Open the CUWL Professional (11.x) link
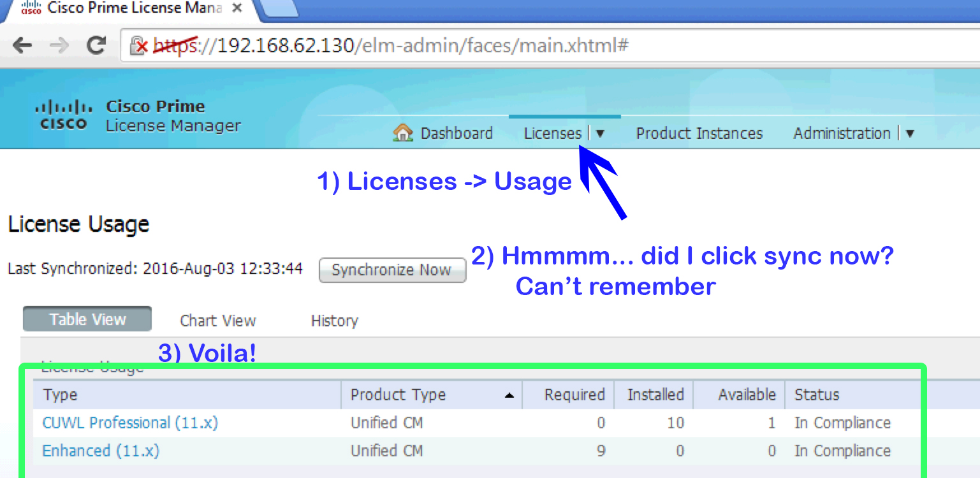Screen dimensions: 980x478 130,423
